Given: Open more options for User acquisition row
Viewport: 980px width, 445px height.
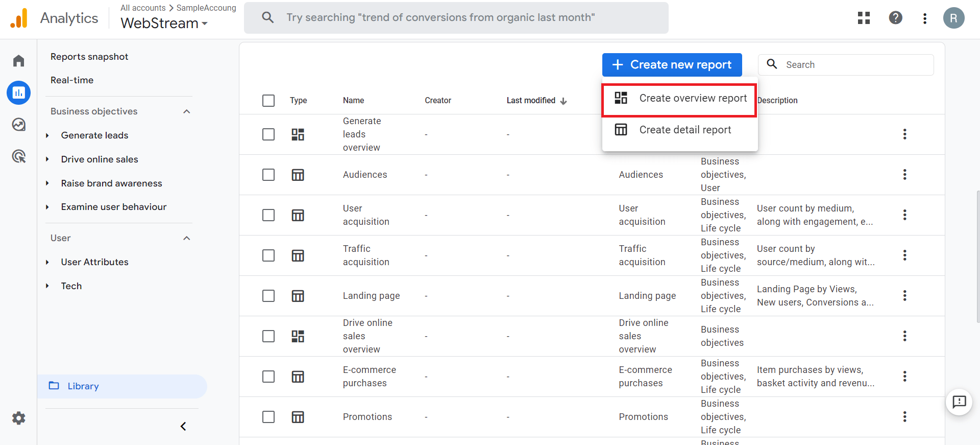Looking at the screenshot, I should (x=904, y=215).
